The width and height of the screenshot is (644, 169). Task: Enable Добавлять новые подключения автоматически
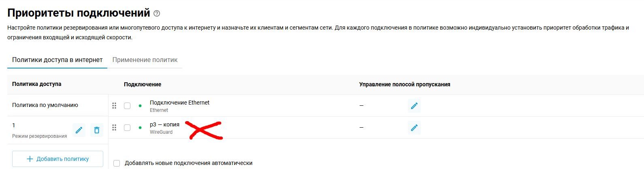[117, 163]
